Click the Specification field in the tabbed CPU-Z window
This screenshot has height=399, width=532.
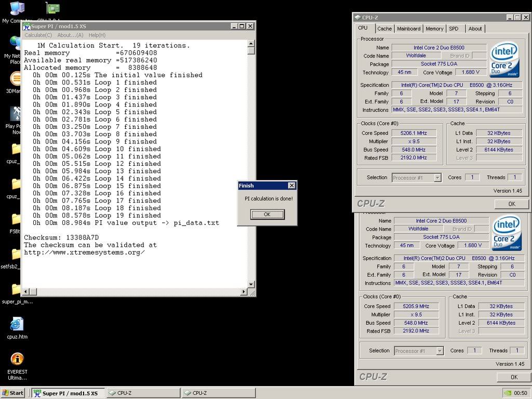(457, 85)
